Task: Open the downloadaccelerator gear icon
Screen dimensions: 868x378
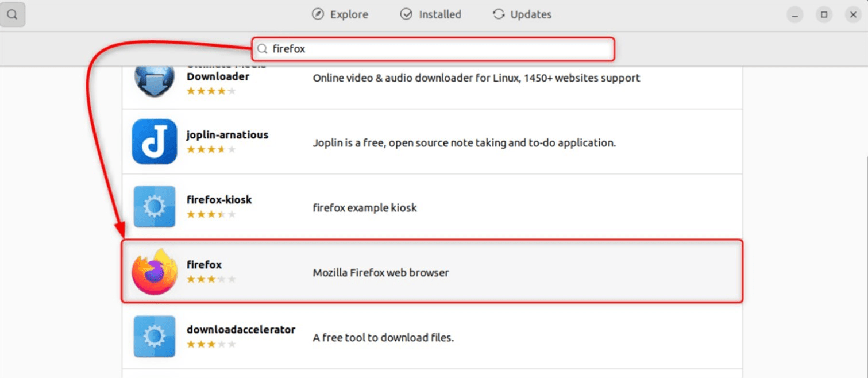Action: point(155,336)
